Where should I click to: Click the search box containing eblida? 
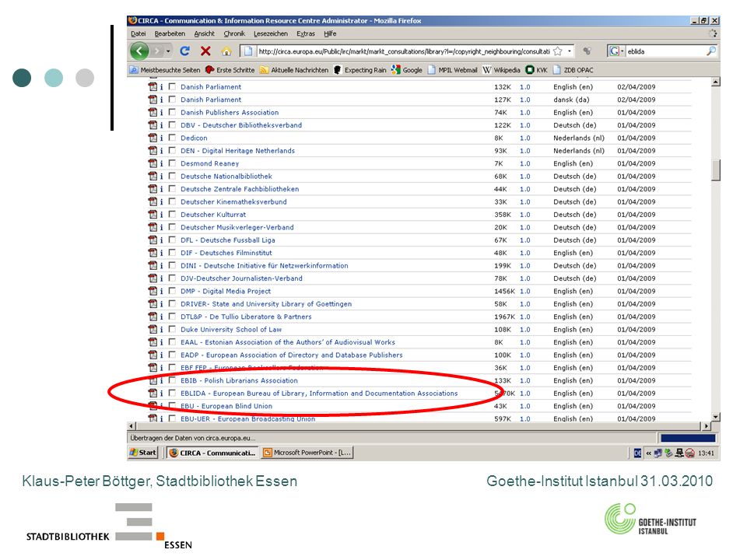coord(665,51)
